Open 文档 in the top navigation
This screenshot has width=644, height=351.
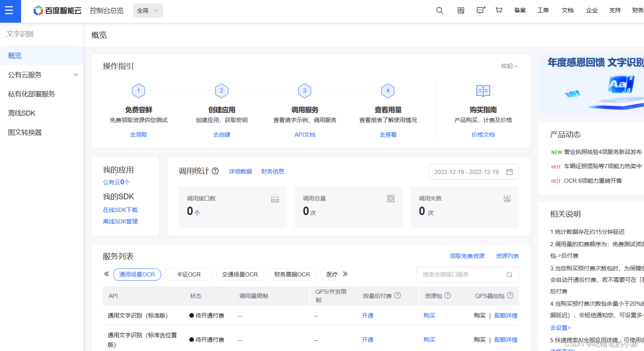(568, 10)
